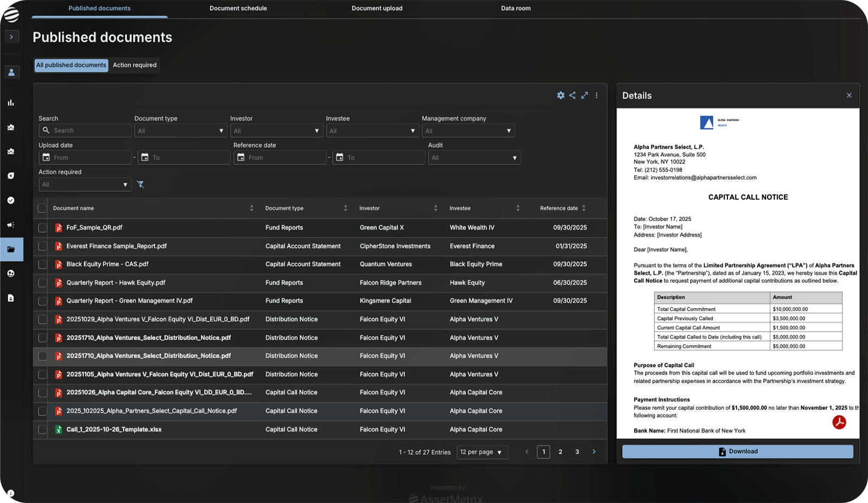This screenshot has height=503, width=868.
Task: Check the box for FoF_Sample_QR.pdf
Action: coord(42,228)
